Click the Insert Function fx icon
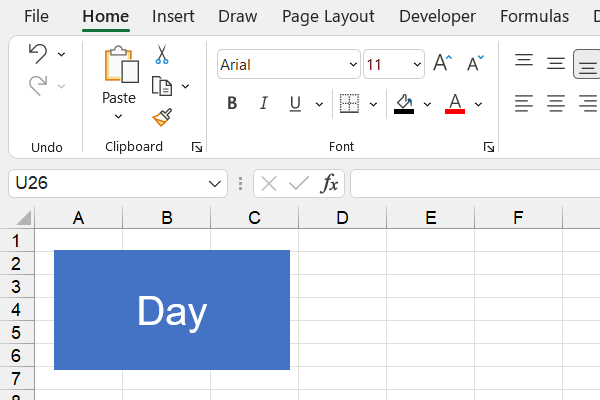Screen dimensions: 600x400 [x=329, y=183]
